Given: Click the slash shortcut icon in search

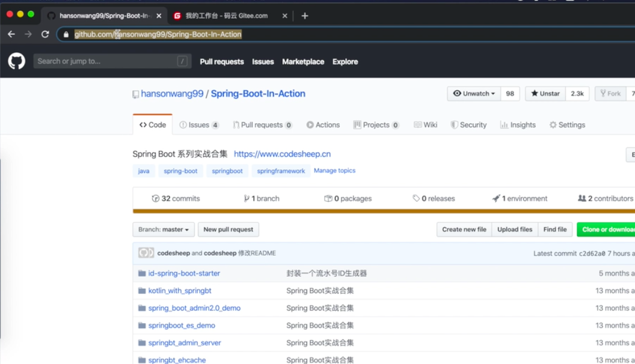Looking at the screenshot, I should [182, 61].
